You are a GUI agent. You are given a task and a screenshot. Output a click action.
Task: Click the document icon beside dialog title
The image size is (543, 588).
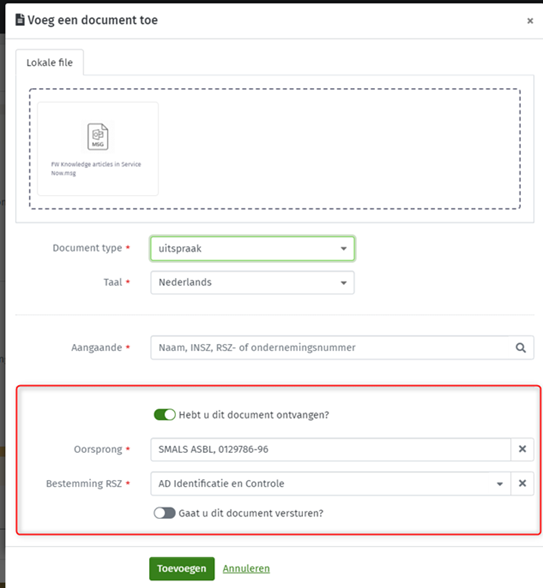pyautogui.click(x=20, y=20)
